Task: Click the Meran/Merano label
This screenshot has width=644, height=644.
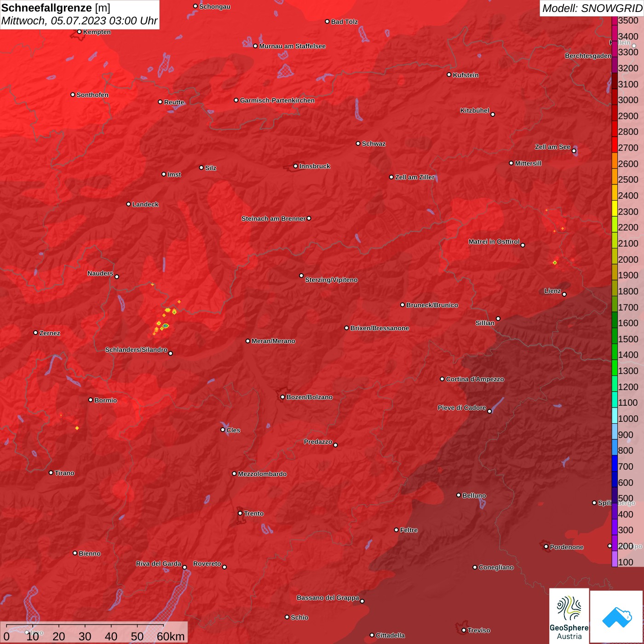Action: pos(273,341)
